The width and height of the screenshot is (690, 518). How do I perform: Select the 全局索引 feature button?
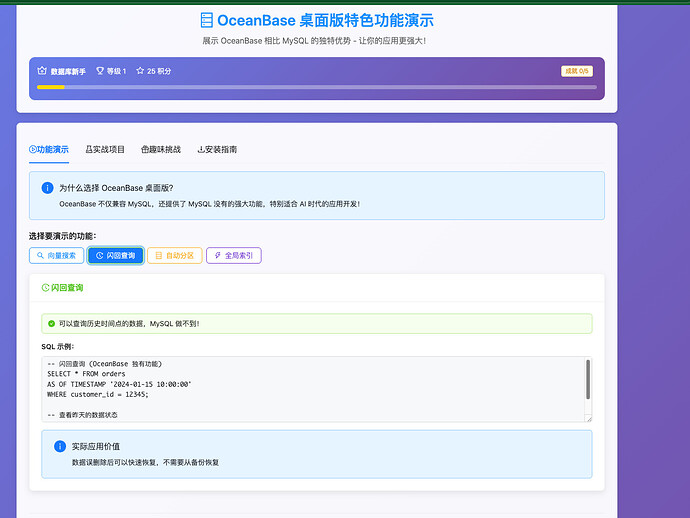234,256
